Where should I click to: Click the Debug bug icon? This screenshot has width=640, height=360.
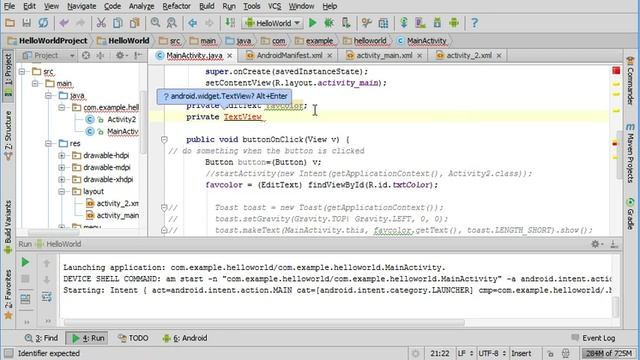pos(329,23)
